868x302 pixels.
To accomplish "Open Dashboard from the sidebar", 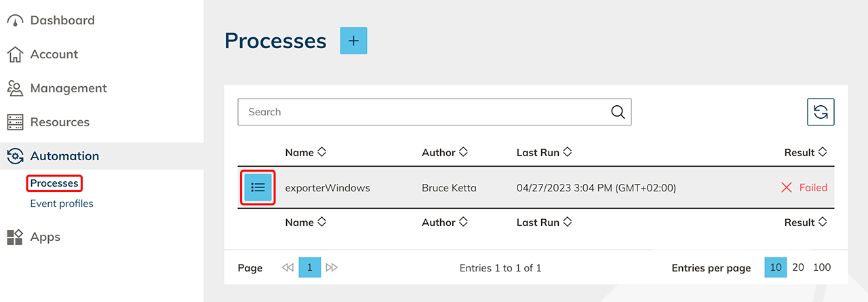I will 62,20.
